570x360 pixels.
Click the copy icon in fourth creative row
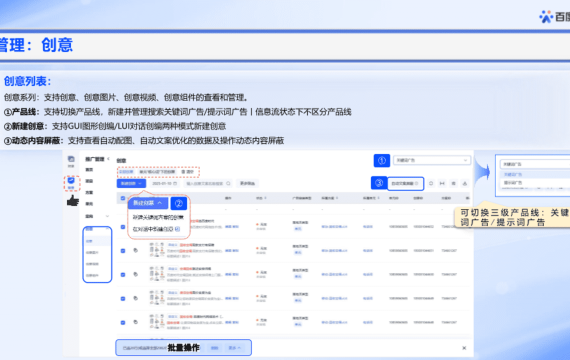pyautogui.click(x=135, y=298)
